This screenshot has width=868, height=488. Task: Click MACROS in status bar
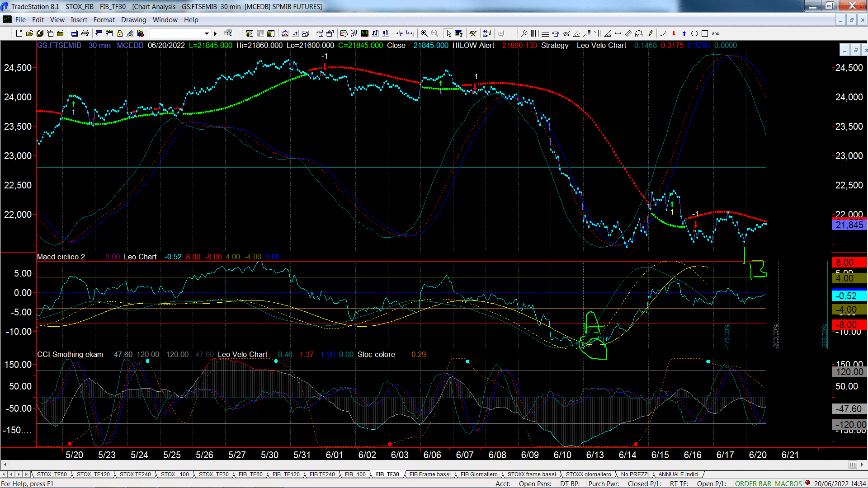click(x=788, y=483)
